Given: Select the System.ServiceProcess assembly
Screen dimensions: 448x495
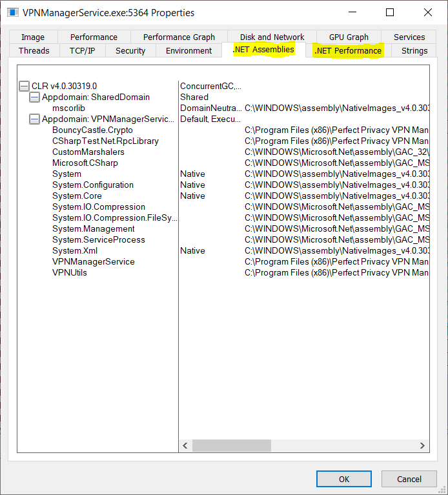Looking at the screenshot, I should click(x=99, y=239).
